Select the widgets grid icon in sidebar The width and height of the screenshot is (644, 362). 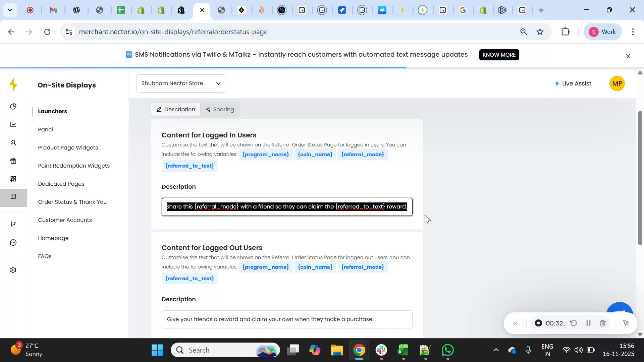13,179
